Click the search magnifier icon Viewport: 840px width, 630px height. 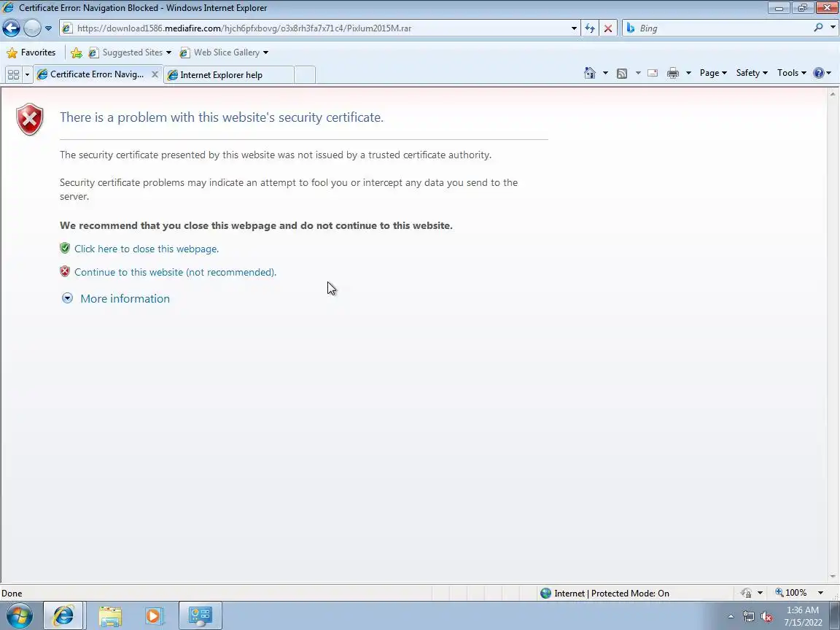click(818, 27)
